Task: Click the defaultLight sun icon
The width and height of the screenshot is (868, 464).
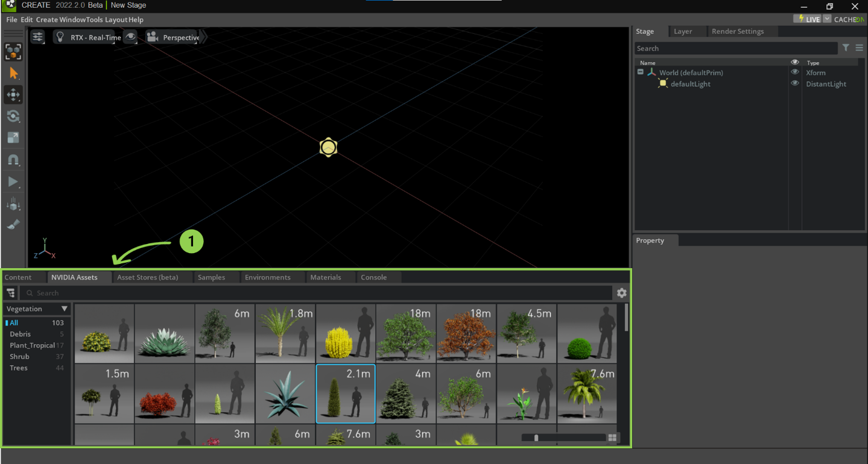Action: (x=663, y=84)
